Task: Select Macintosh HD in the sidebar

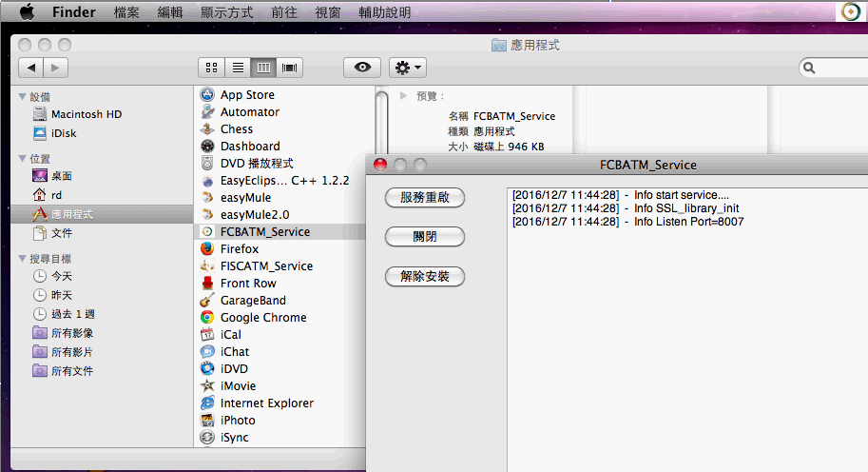Action: pyautogui.click(x=86, y=114)
